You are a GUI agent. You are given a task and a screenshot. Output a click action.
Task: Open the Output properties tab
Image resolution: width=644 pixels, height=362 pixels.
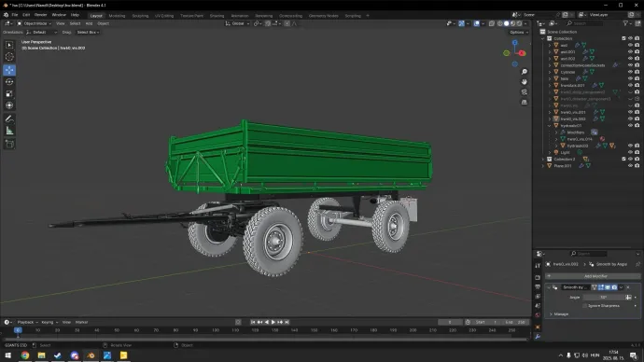click(x=538, y=286)
